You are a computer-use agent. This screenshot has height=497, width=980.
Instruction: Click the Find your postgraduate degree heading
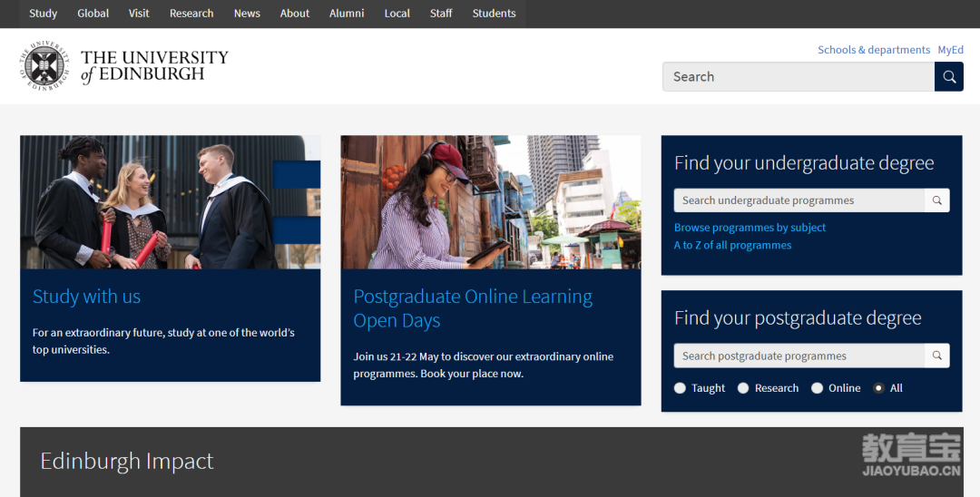(798, 317)
